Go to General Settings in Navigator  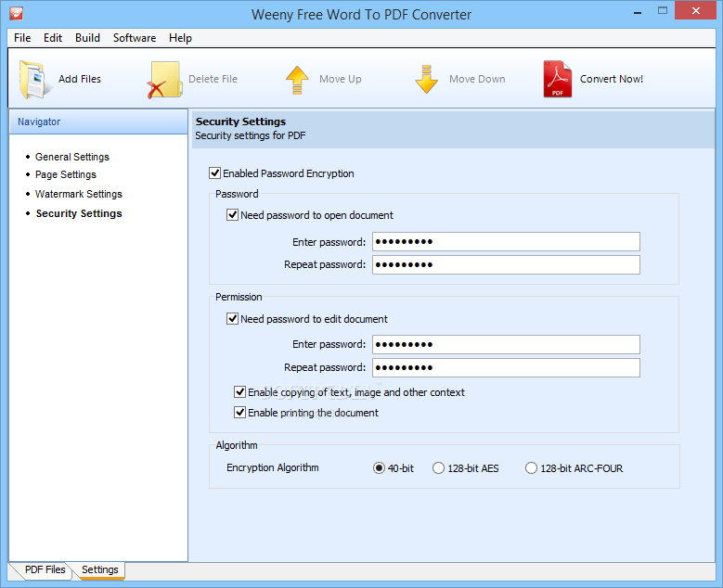pyautogui.click(x=72, y=157)
